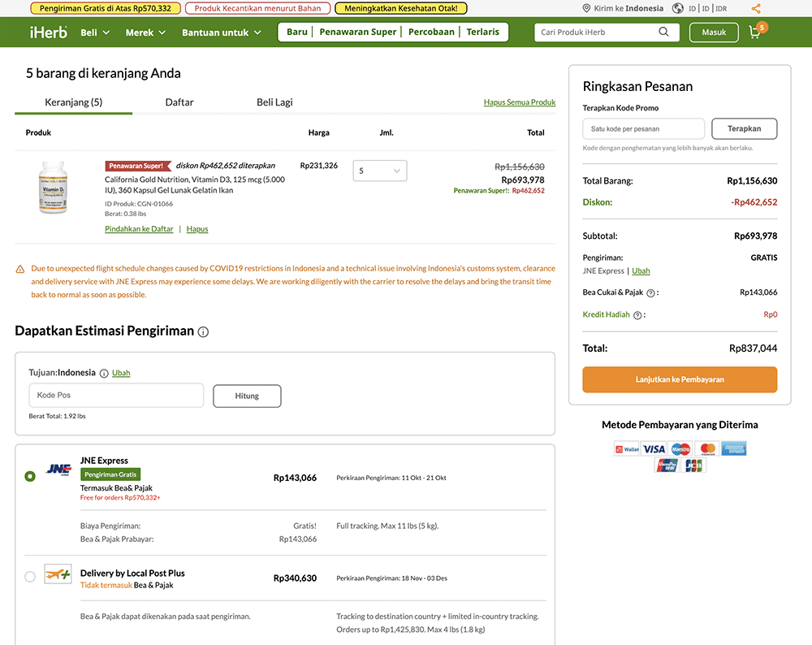This screenshot has height=645, width=812.
Task: Open the Penawaran Super menu item
Action: click(x=357, y=32)
